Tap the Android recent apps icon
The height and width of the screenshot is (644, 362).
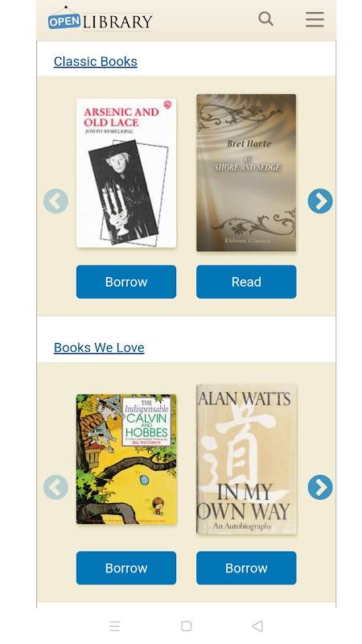(x=114, y=626)
